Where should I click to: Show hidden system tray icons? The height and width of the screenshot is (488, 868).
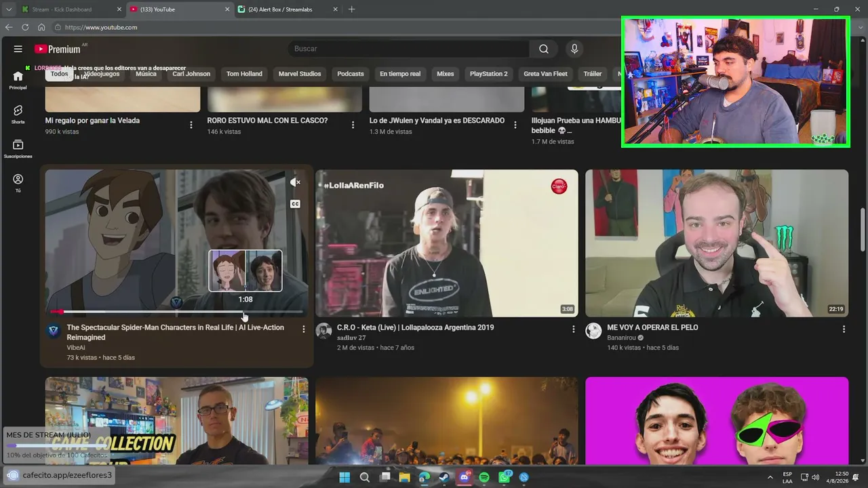coord(770,477)
